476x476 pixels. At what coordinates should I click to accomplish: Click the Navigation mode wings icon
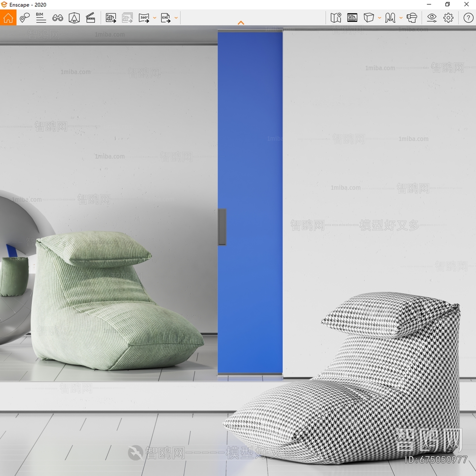(x=390, y=18)
